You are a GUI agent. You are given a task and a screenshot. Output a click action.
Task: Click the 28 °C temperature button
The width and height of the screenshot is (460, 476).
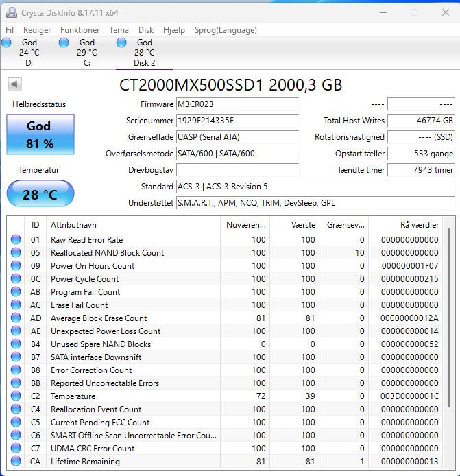point(40,194)
